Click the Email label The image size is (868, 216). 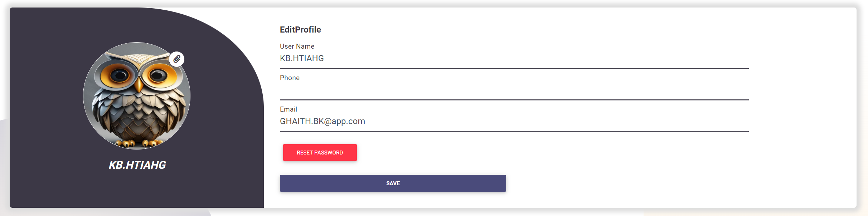click(288, 109)
